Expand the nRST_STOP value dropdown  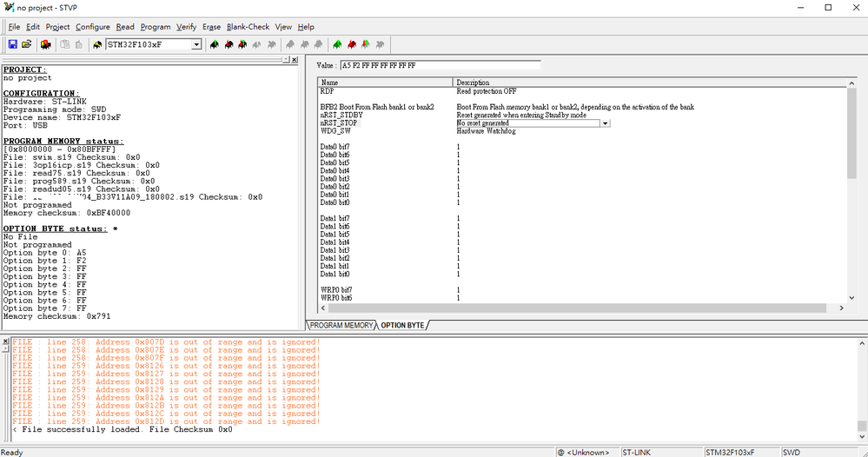click(605, 123)
